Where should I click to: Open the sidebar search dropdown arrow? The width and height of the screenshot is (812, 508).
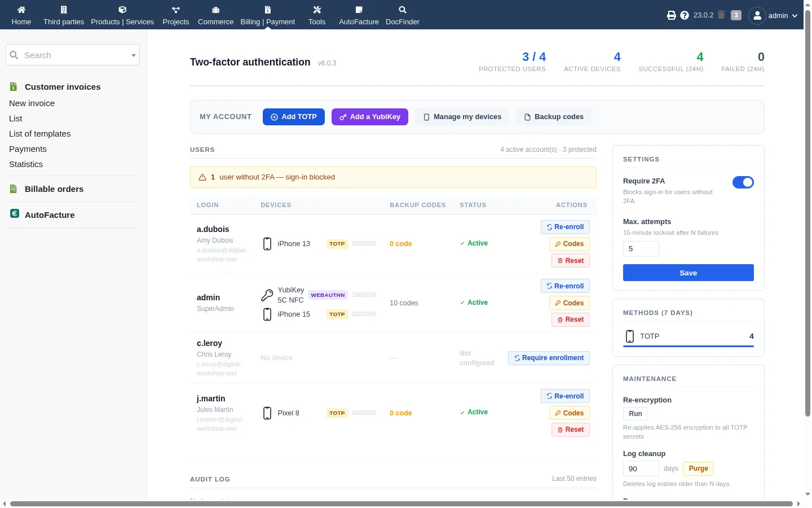click(x=134, y=55)
